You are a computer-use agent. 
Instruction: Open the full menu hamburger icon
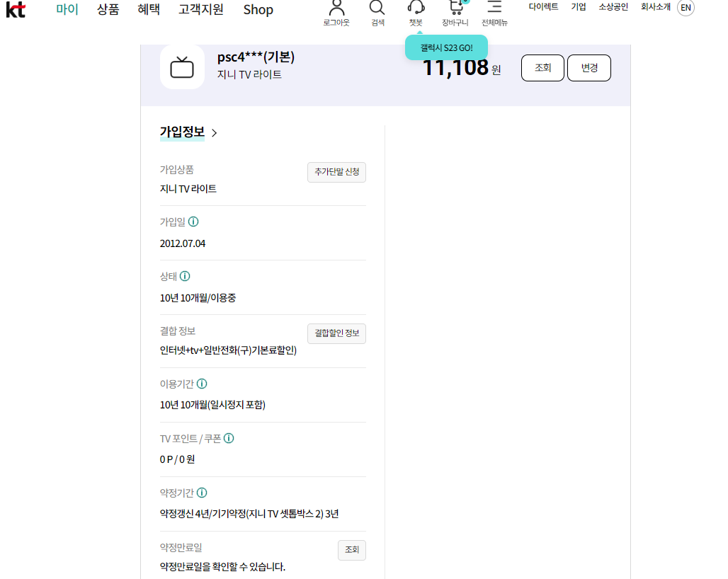pos(494,8)
